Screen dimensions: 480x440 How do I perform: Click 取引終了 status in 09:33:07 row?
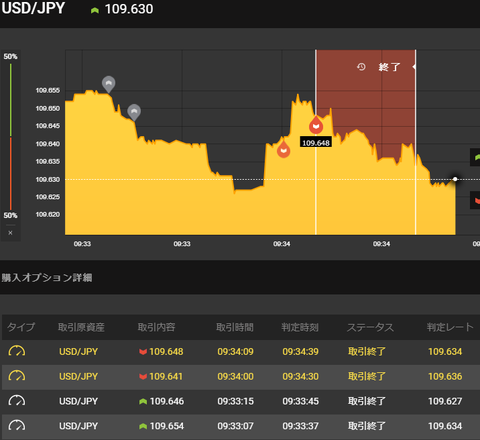(367, 426)
